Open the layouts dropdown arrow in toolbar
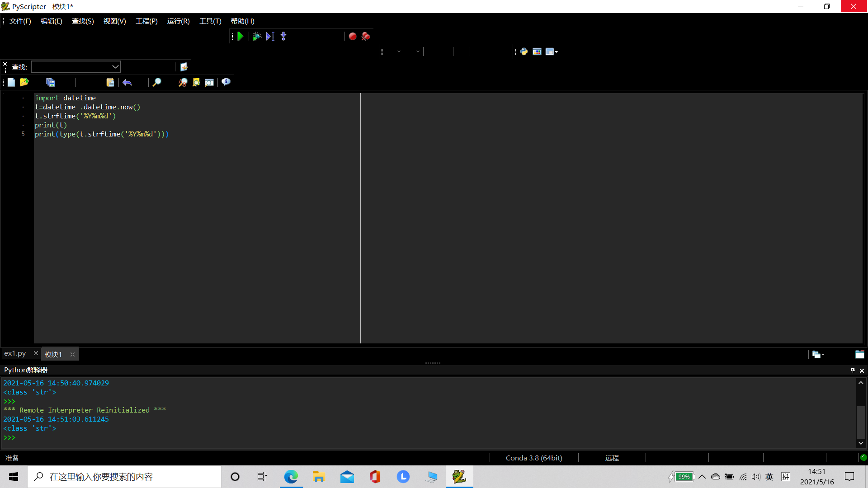 pyautogui.click(x=557, y=52)
